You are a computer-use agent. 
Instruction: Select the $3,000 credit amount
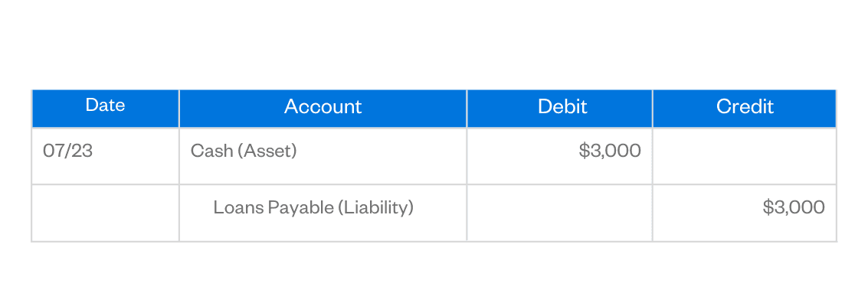point(794,207)
